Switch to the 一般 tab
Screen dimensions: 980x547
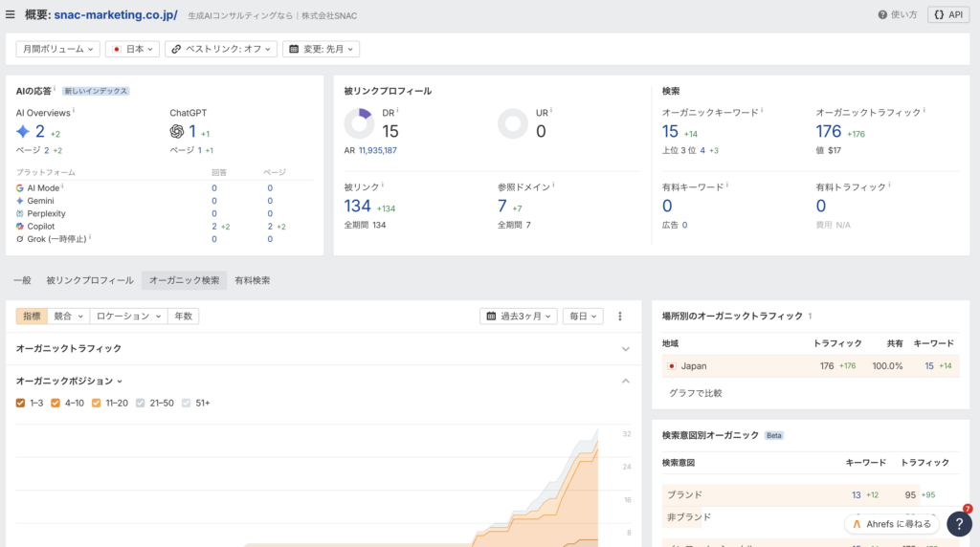[23, 280]
